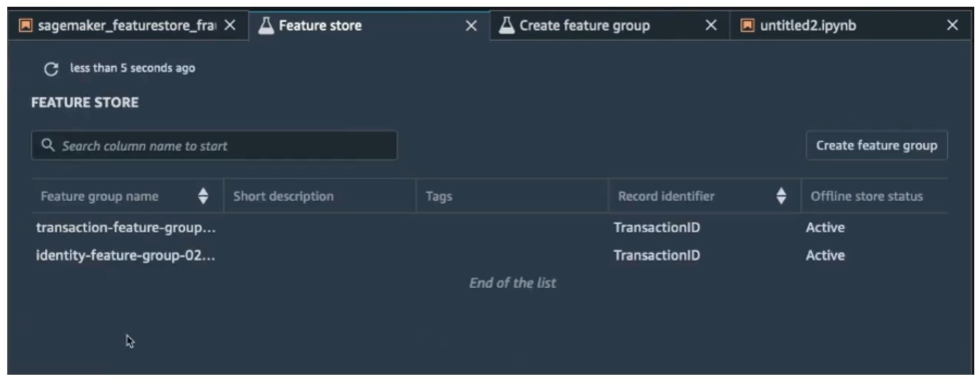Screen dimensions: 980x383
Task: Select the Short description column header
Action: point(283,197)
